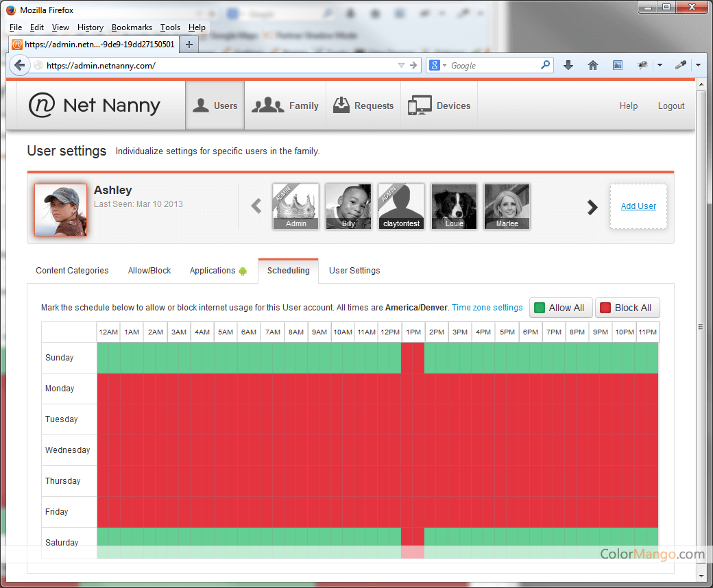The height and width of the screenshot is (588, 713).
Task: Open the Users section icon
Action: point(200,106)
